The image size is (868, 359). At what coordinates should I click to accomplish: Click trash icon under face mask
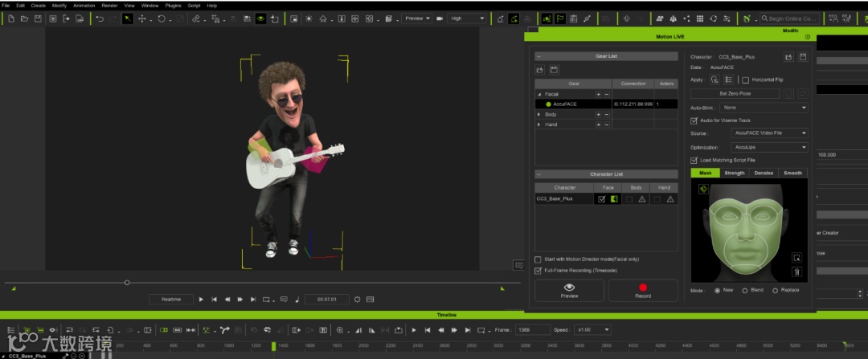(x=796, y=272)
